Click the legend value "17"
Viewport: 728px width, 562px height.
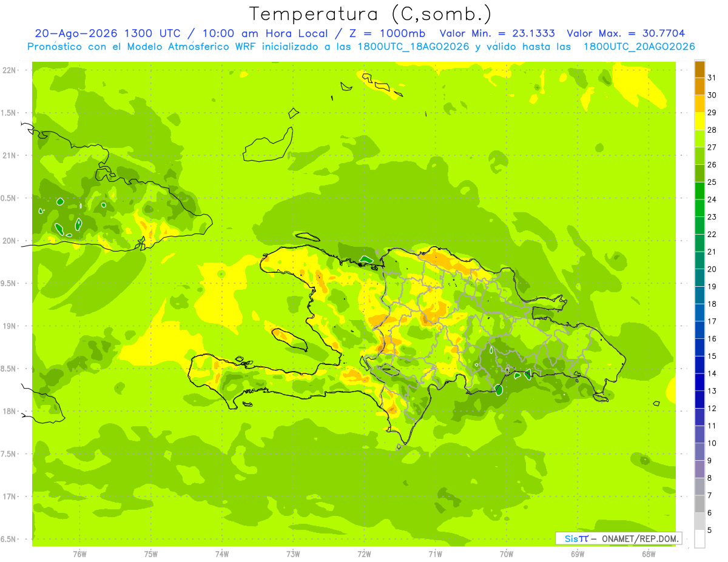(x=712, y=321)
